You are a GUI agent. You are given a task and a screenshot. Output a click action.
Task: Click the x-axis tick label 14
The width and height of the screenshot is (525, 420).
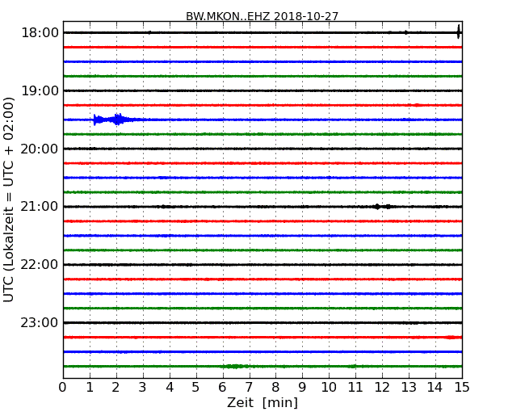tap(435, 388)
